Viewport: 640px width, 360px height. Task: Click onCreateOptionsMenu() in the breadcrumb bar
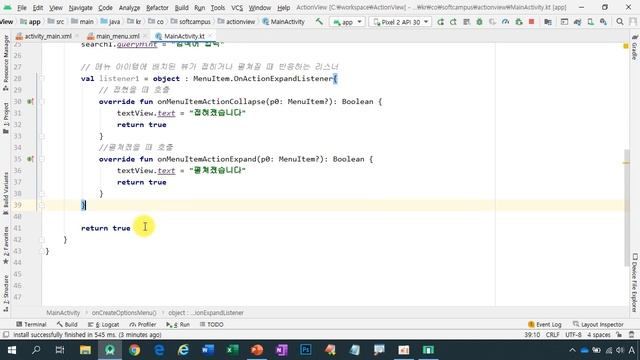124,313
